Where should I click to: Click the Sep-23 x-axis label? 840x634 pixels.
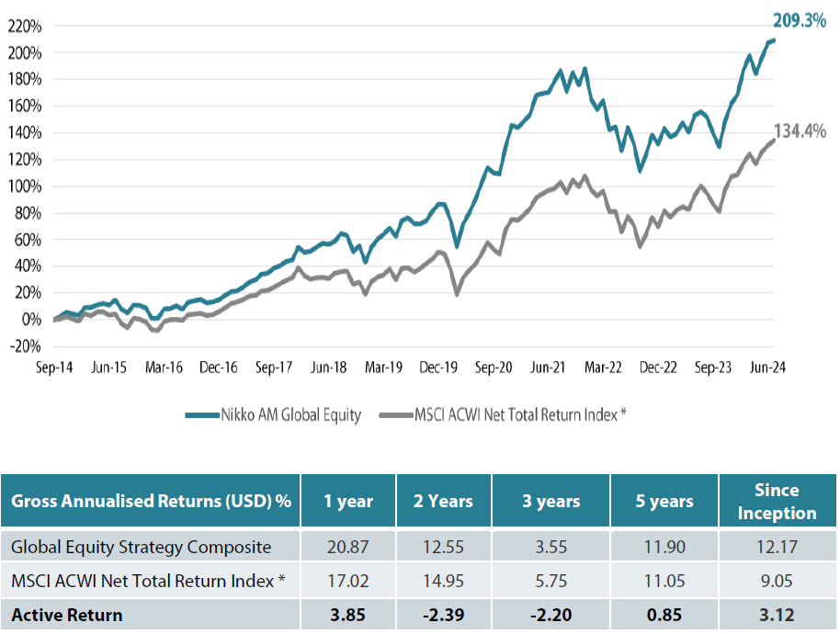pyautogui.click(x=713, y=368)
